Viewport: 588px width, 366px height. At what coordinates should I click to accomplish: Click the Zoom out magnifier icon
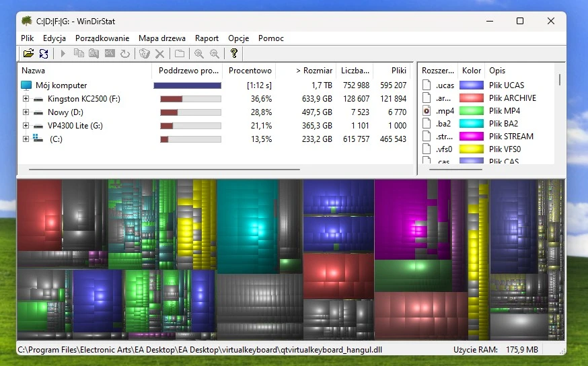215,54
